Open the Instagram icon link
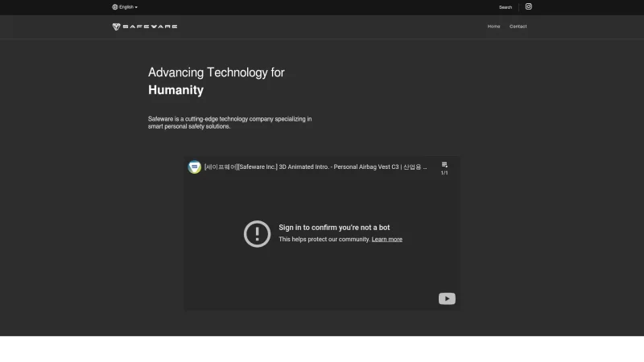Screen dimensions: 644x362 click(x=529, y=6)
